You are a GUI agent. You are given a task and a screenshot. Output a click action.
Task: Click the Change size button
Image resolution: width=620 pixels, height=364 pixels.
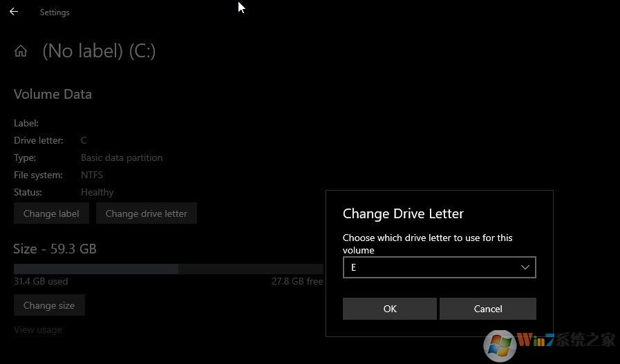(49, 305)
